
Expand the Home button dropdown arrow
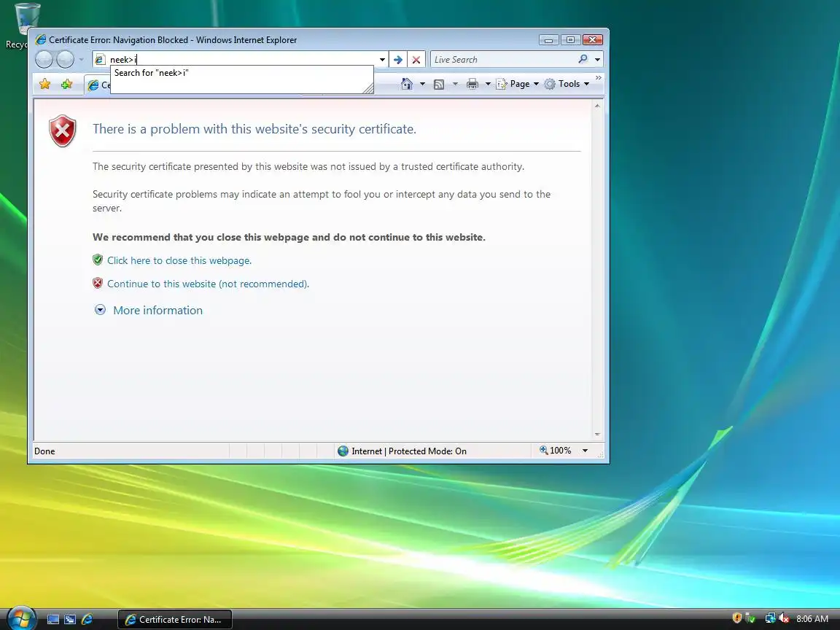click(423, 84)
